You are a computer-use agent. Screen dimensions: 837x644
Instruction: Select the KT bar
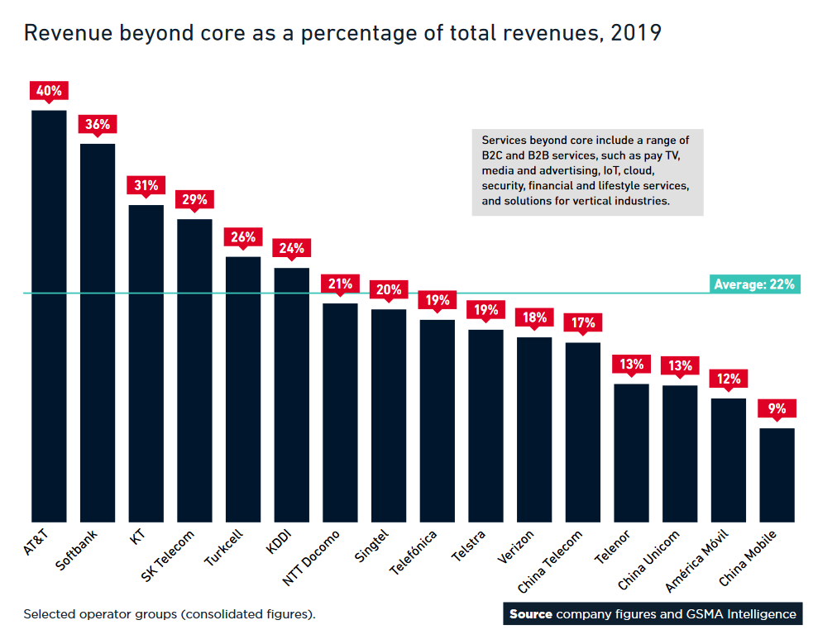pos(146,364)
